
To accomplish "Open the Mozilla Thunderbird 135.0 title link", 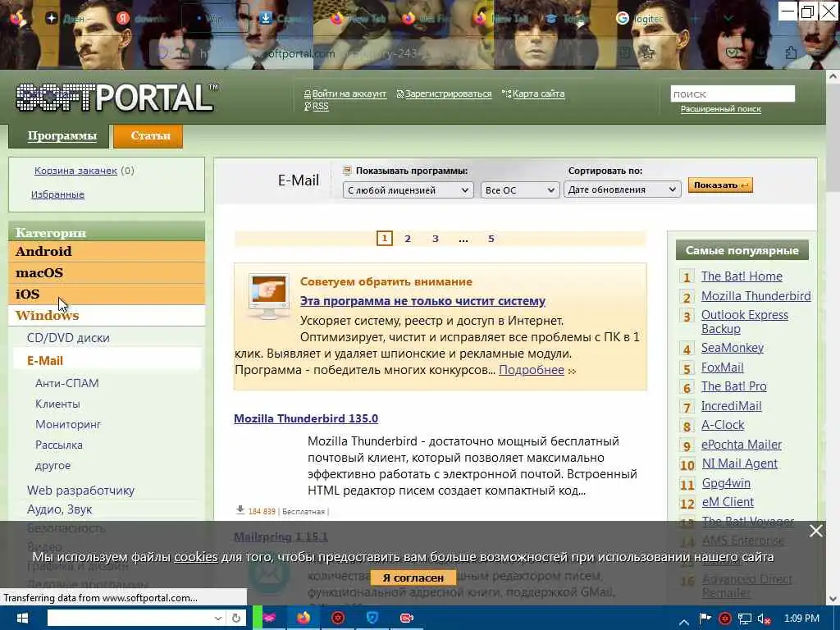I will tap(306, 418).
